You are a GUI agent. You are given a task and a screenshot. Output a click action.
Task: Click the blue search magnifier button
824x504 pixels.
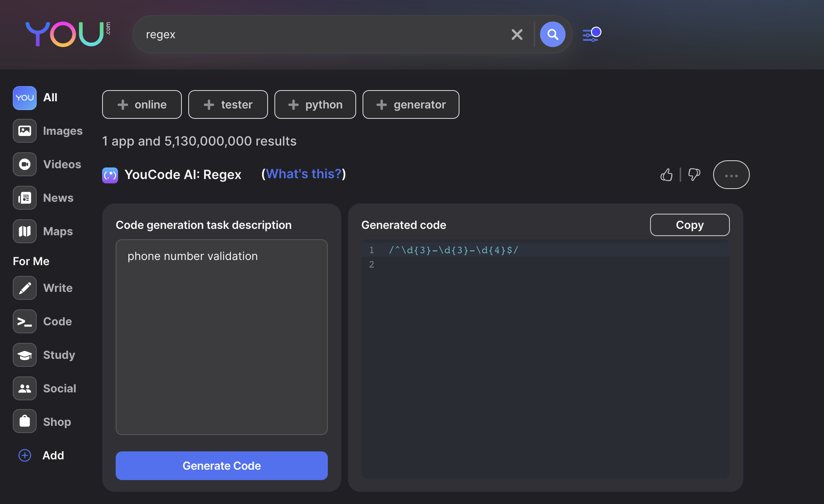pos(552,35)
